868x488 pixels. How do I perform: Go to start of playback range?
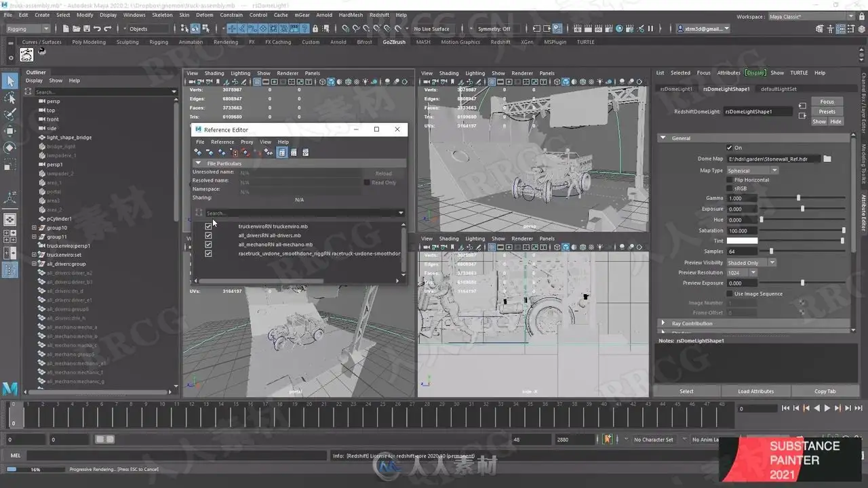[785, 408]
